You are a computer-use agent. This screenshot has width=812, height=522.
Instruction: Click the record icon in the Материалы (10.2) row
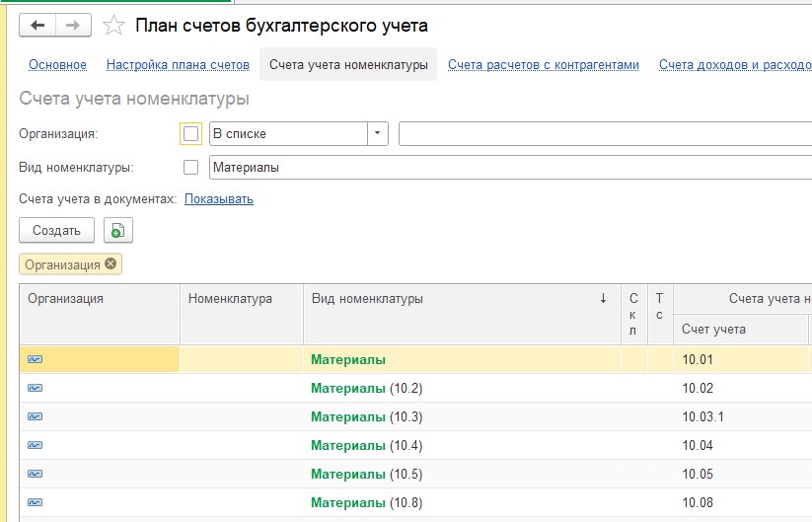(35, 388)
